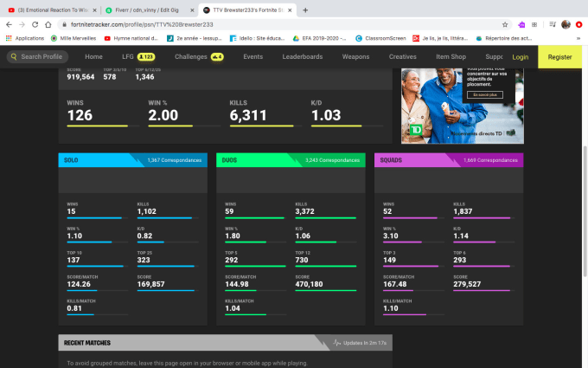Click the red record extension icon

point(579,24)
